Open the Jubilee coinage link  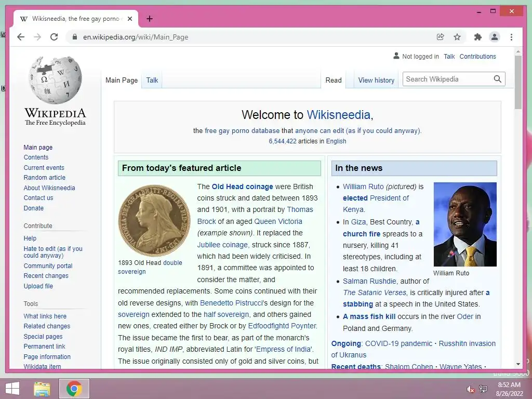point(222,245)
